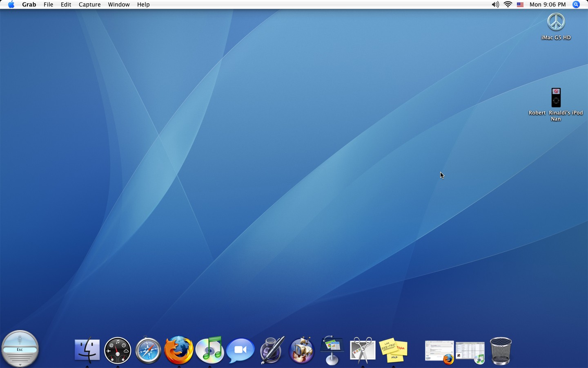The width and height of the screenshot is (588, 368).
Task: Open the Grab application menu
Action: 29,4
